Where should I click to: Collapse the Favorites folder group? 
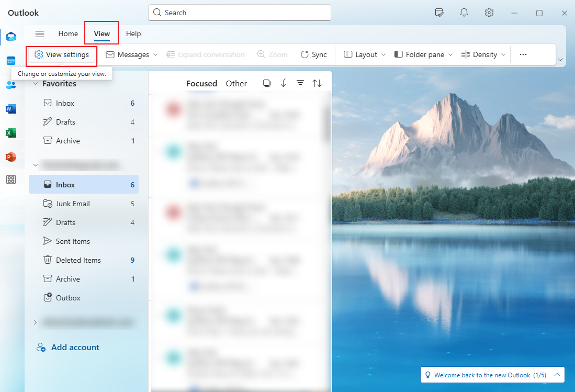(x=36, y=84)
